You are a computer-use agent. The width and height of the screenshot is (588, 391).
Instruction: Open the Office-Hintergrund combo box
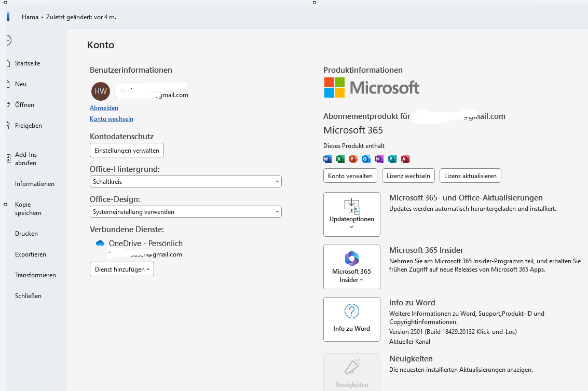pyautogui.click(x=186, y=182)
